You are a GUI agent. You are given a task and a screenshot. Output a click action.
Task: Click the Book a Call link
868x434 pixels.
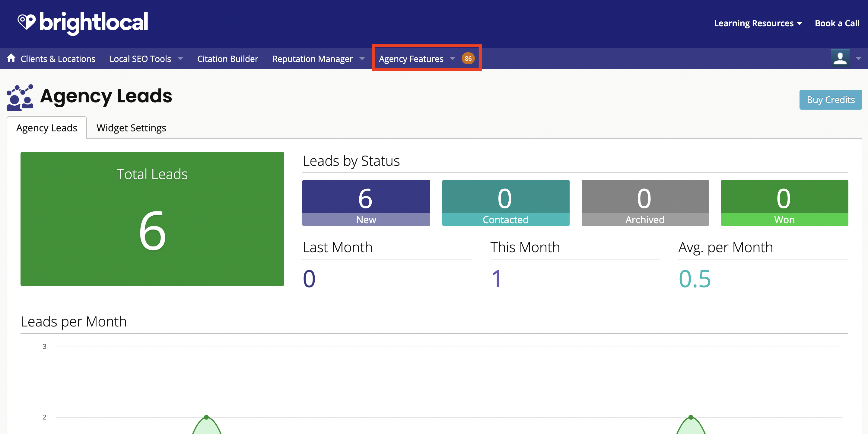click(837, 23)
